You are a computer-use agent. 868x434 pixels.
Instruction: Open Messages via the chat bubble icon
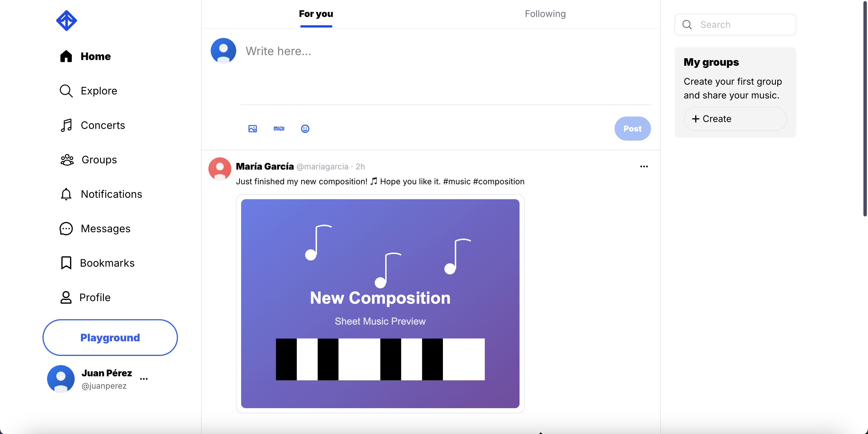[66, 228]
